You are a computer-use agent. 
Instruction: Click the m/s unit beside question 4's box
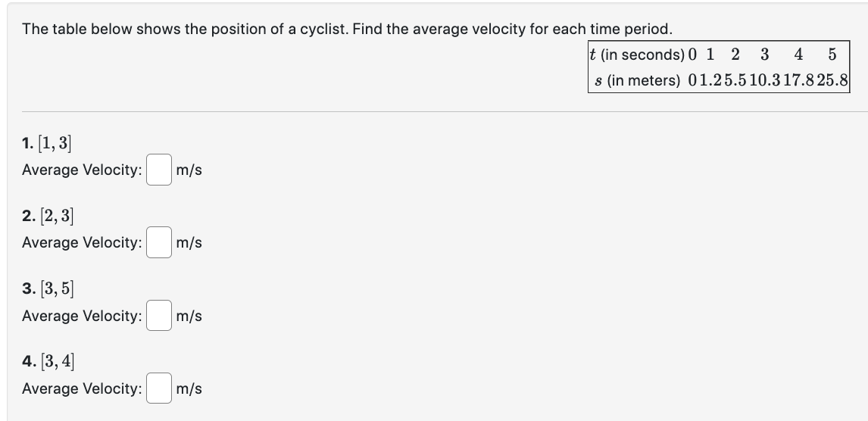[189, 388]
